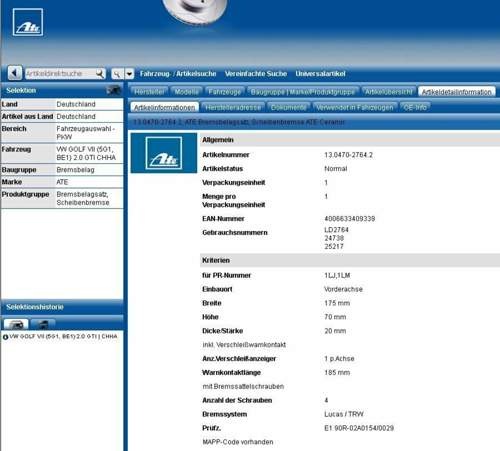500x451 pixels.
Task: Switch to Baugruppe | Marke/Produktgruppe tab
Action: tap(303, 92)
